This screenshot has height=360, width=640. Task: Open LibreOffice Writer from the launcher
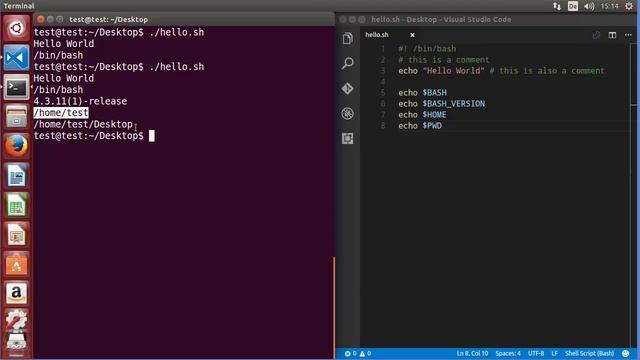[16, 176]
